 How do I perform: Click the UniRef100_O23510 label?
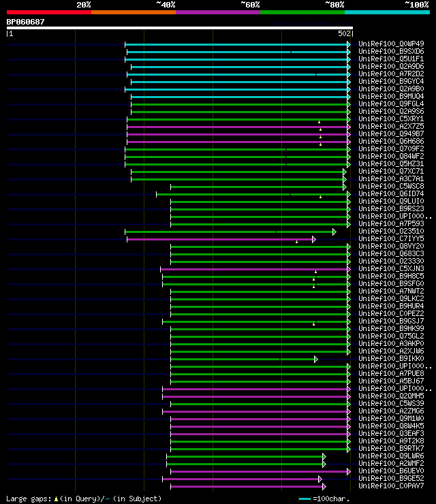391,231
